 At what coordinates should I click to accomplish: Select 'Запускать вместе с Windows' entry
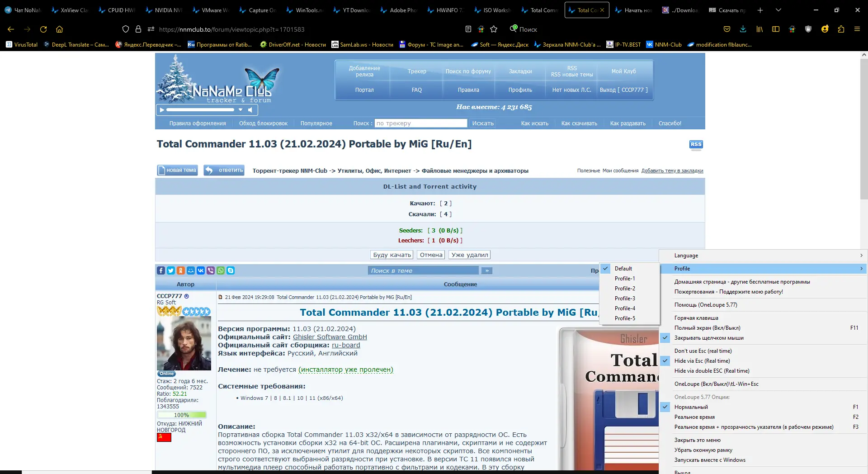[764, 460]
